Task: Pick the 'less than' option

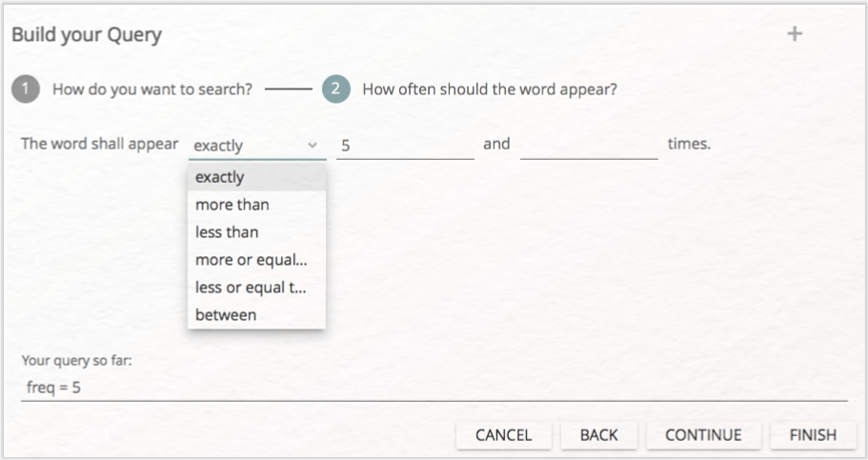Action: [257, 232]
